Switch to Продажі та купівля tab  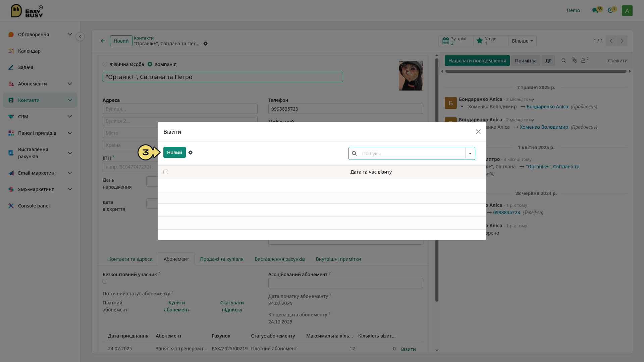222,259
